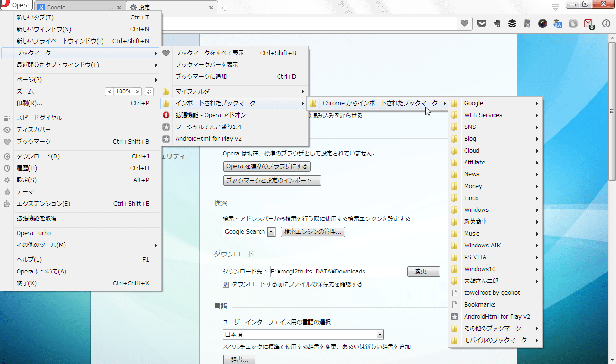Click the Opera menu button
The height and width of the screenshot is (364, 616).
pyautogui.click(x=16, y=6)
